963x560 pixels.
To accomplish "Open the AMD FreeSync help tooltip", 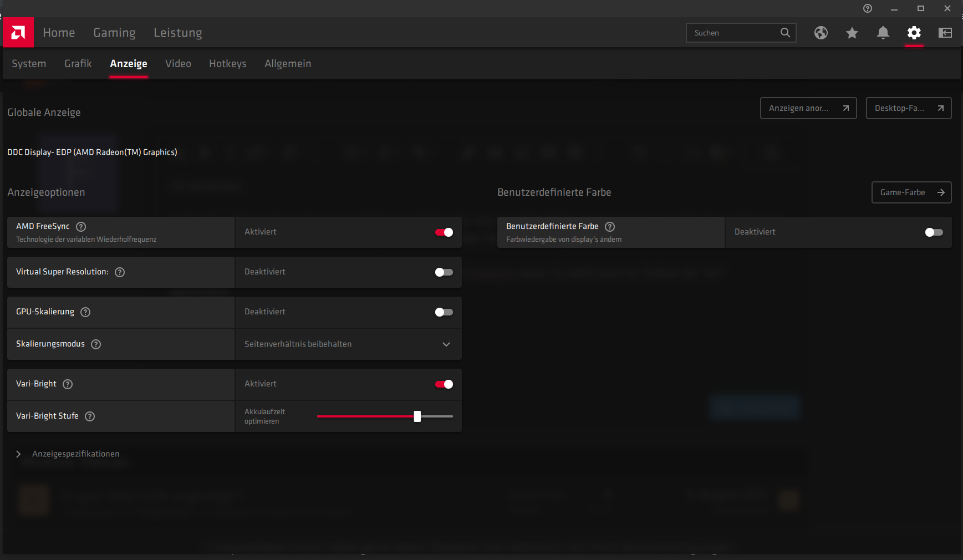I will click(80, 226).
